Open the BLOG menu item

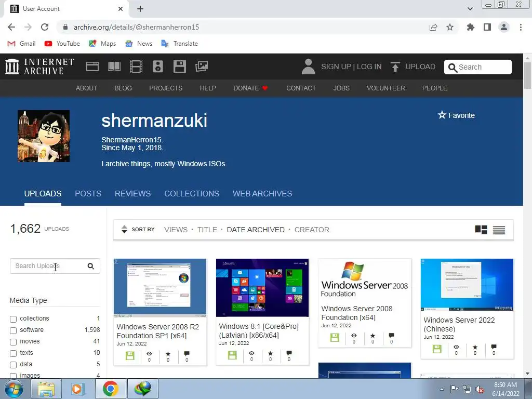pyautogui.click(x=123, y=88)
